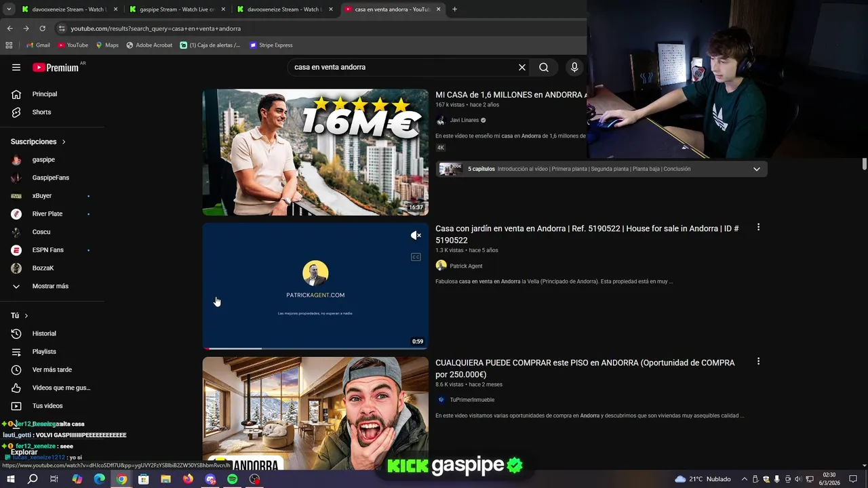
Task: Expand the 5 capítulos chapter list
Action: point(757,169)
